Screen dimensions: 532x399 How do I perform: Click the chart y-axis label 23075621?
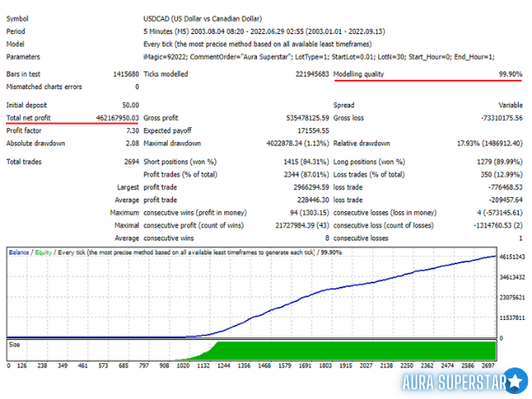tap(512, 298)
